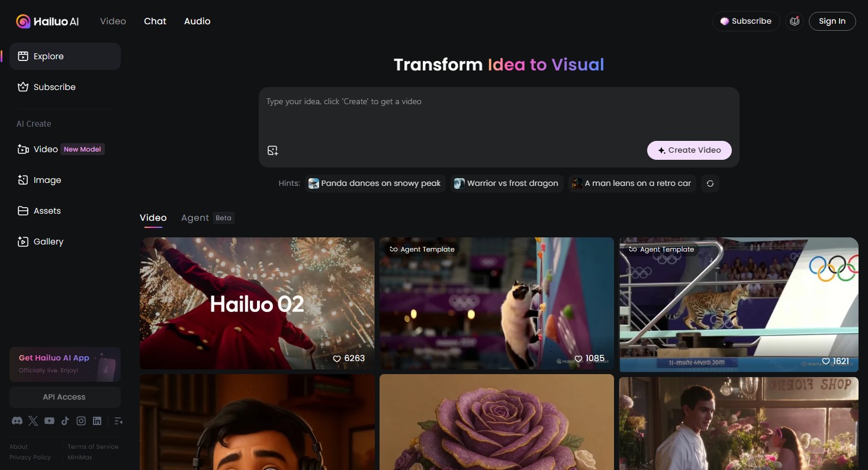
Task: Click the Sign In button
Action: pos(832,21)
